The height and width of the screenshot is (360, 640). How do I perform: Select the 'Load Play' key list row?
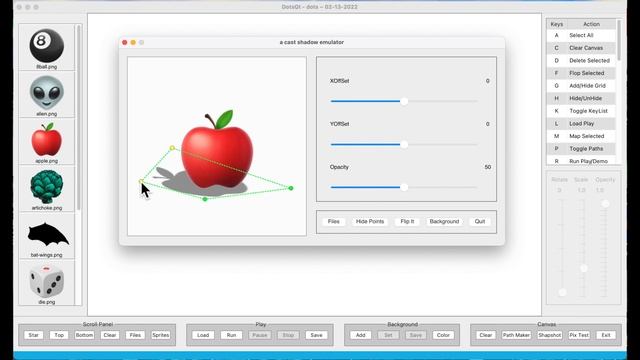point(581,124)
